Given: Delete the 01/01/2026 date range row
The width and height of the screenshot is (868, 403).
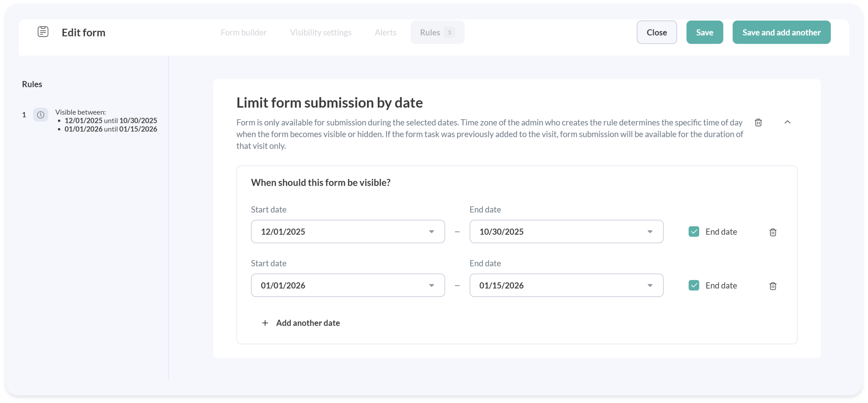Looking at the screenshot, I should point(773,286).
